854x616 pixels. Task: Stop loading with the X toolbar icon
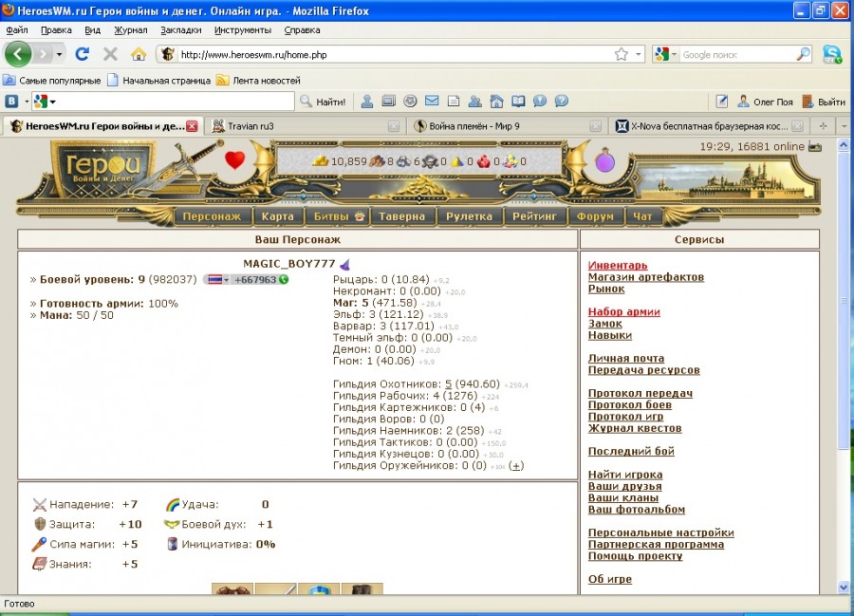click(x=110, y=54)
